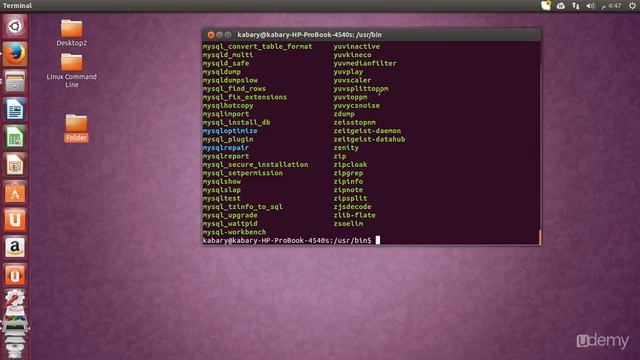Click 'yuvinactive' in the right column
The image size is (640, 360).
tap(357, 47)
